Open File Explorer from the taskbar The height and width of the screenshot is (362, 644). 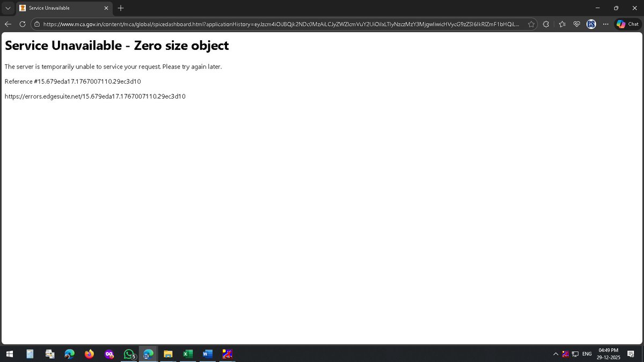click(168, 354)
